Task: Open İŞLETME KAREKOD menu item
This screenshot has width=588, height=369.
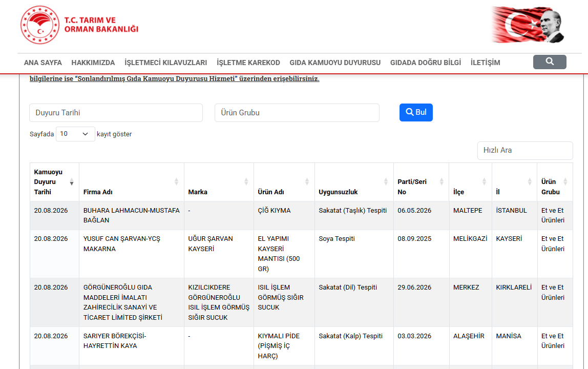Action: click(248, 63)
